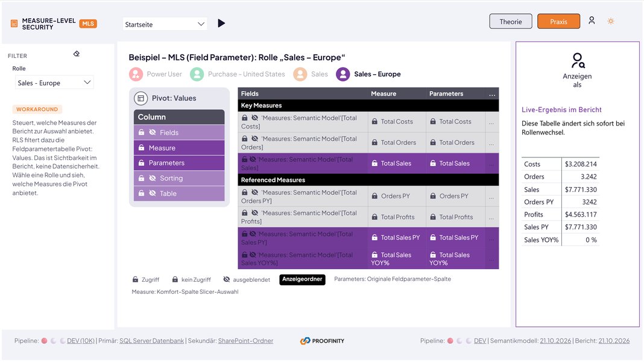Click the lock icon beside Parameters column
Image resolution: width=644 pixels, height=362 pixels.
141,163
